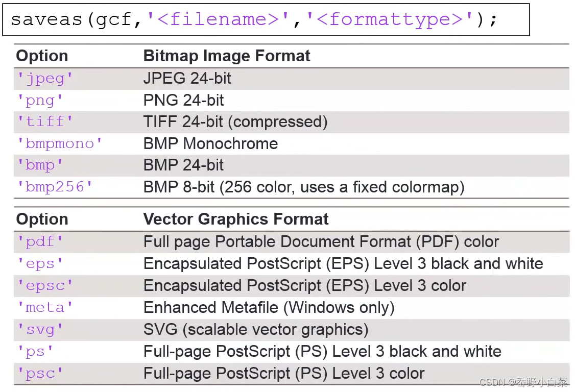Select the 'pdf' option cell
575x392 pixels.
(x=40, y=241)
